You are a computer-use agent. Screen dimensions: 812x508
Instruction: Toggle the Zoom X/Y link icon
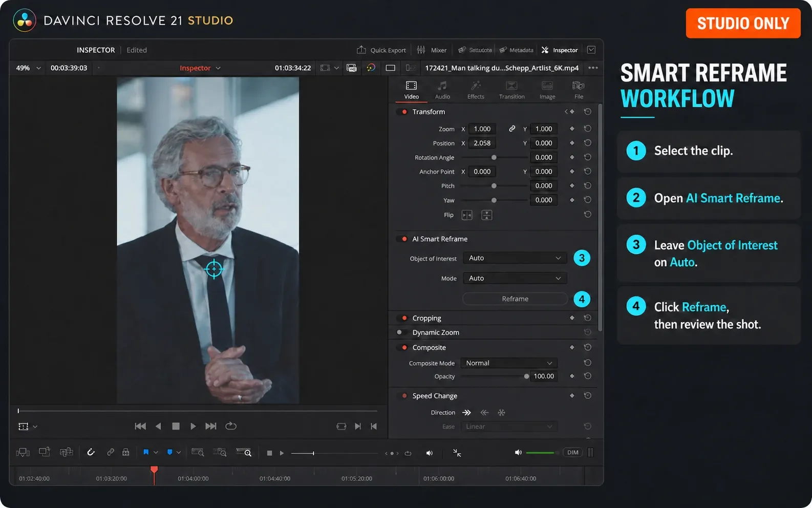coord(512,129)
